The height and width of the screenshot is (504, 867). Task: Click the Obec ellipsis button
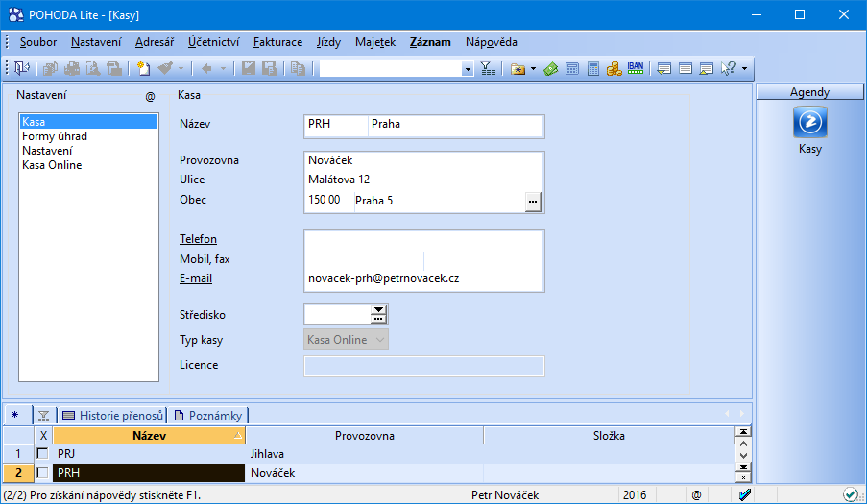click(x=533, y=202)
